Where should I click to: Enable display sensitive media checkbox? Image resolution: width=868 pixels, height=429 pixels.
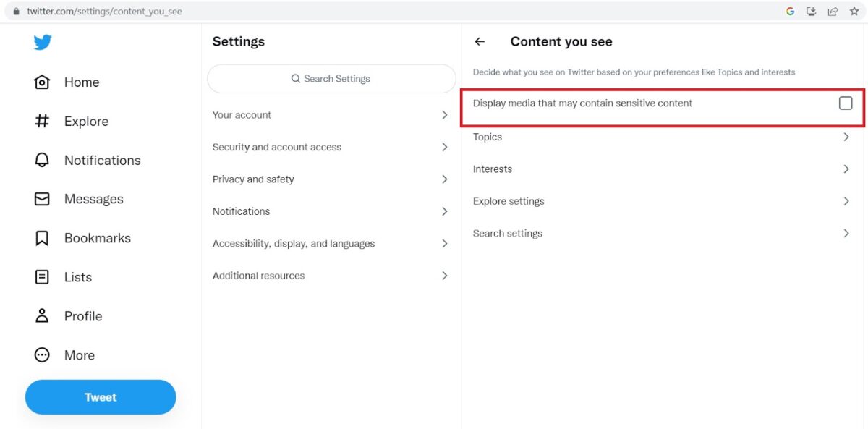[846, 103]
